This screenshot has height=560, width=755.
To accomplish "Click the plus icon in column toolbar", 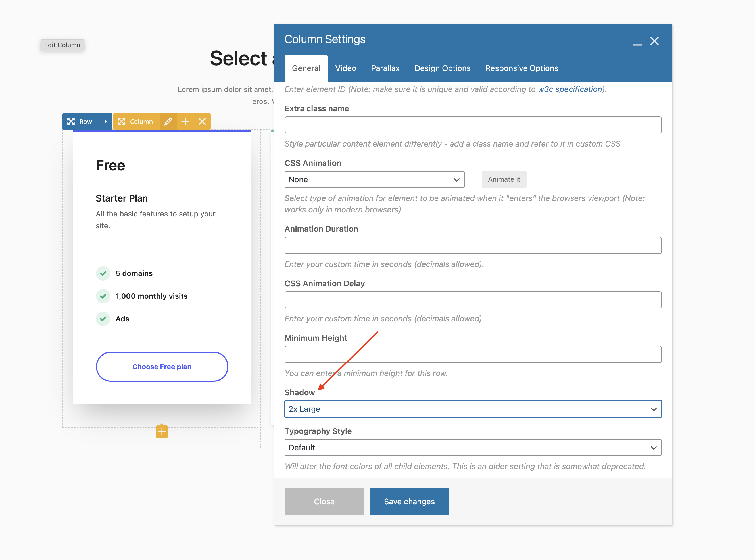I will (x=185, y=121).
